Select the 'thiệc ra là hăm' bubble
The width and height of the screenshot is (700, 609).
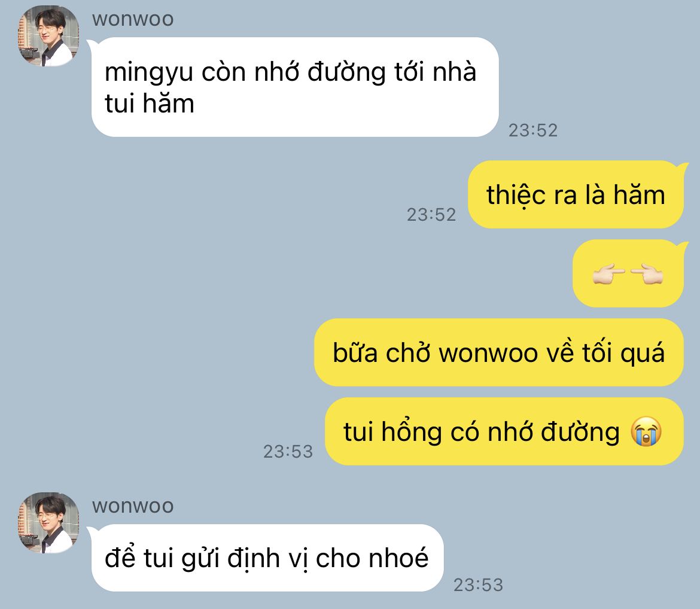tap(576, 194)
